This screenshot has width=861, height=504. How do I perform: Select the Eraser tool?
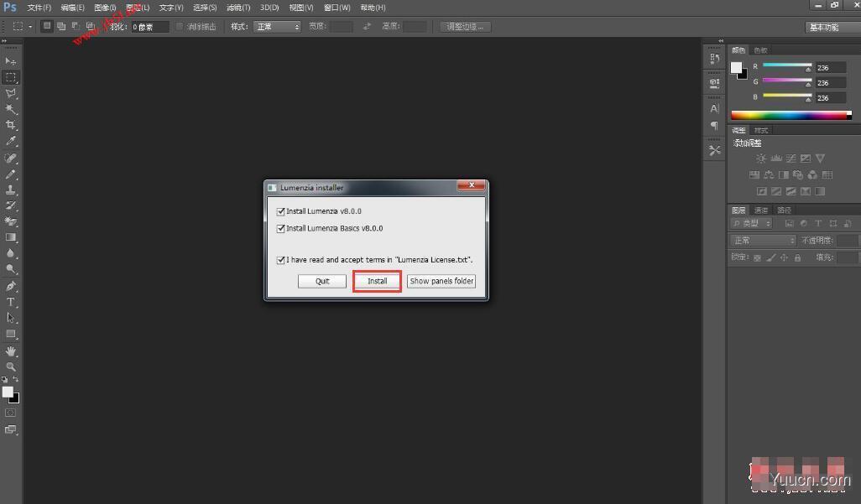click(10, 221)
